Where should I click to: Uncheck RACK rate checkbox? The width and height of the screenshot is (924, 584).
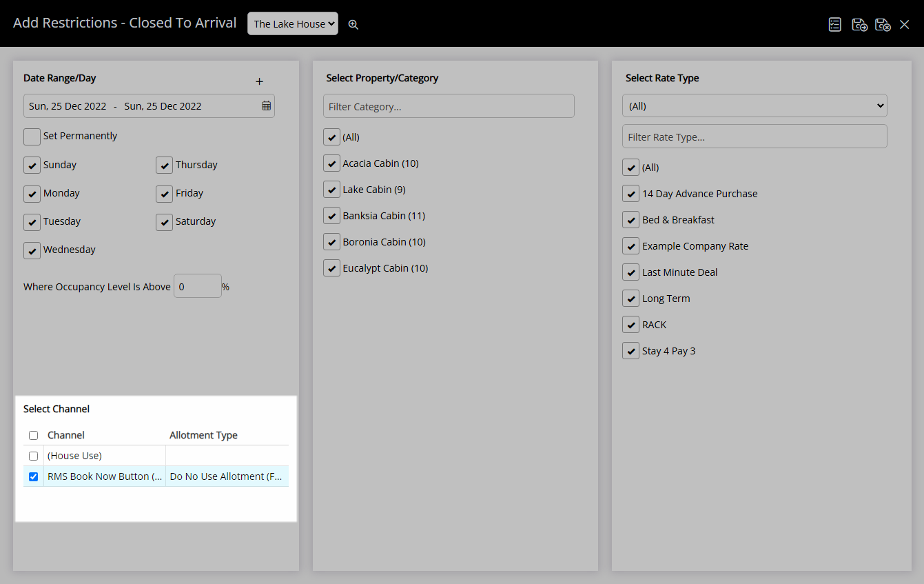pos(631,325)
